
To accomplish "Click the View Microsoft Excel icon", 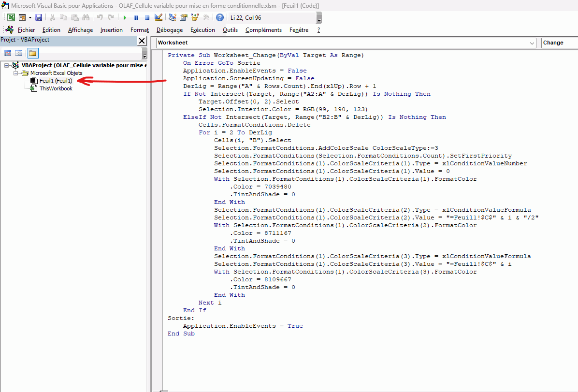I will (x=11, y=17).
